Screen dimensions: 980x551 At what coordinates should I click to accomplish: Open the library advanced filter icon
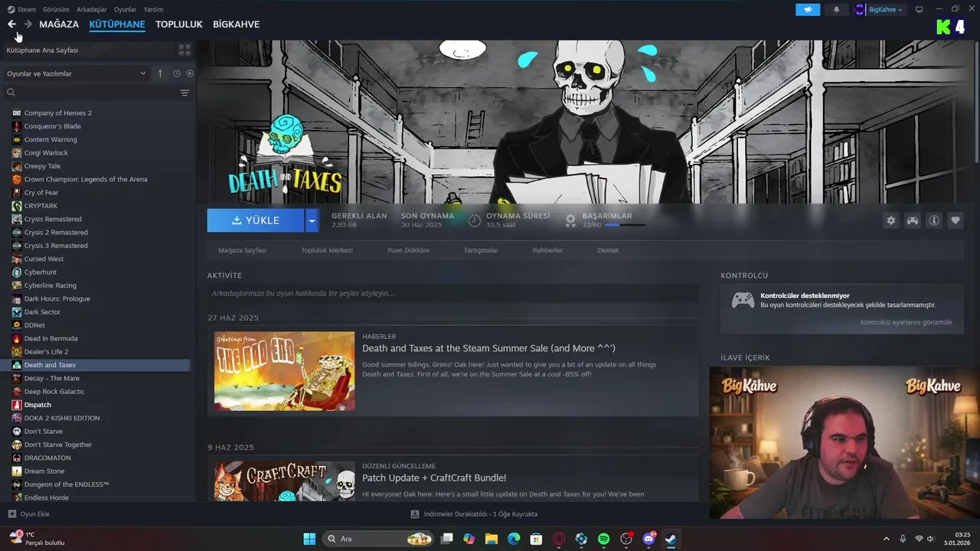185,93
